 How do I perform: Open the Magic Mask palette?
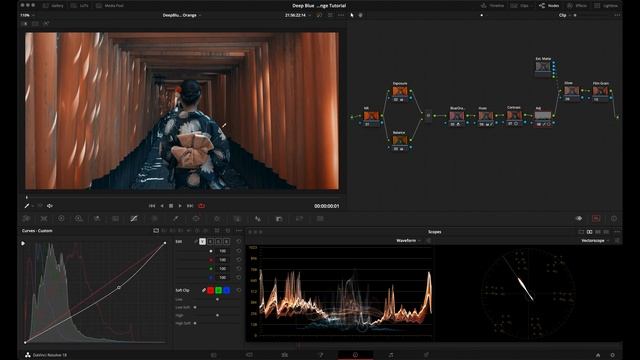coord(237,219)
